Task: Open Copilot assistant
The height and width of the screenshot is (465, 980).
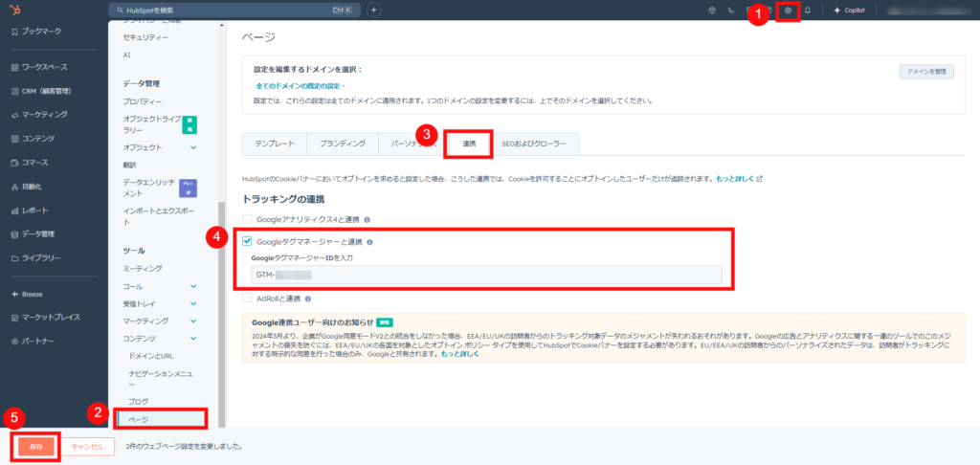Action: [x=850, y=10]
